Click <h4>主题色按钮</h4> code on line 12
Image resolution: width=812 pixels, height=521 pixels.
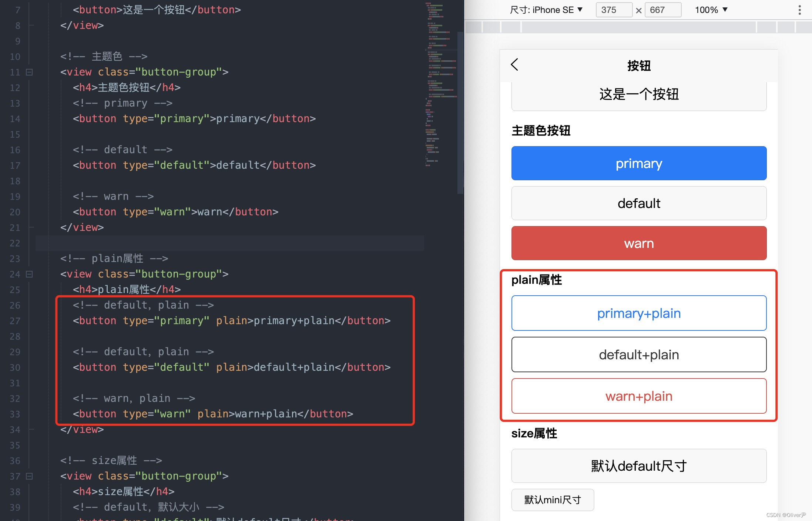point(127,88)
